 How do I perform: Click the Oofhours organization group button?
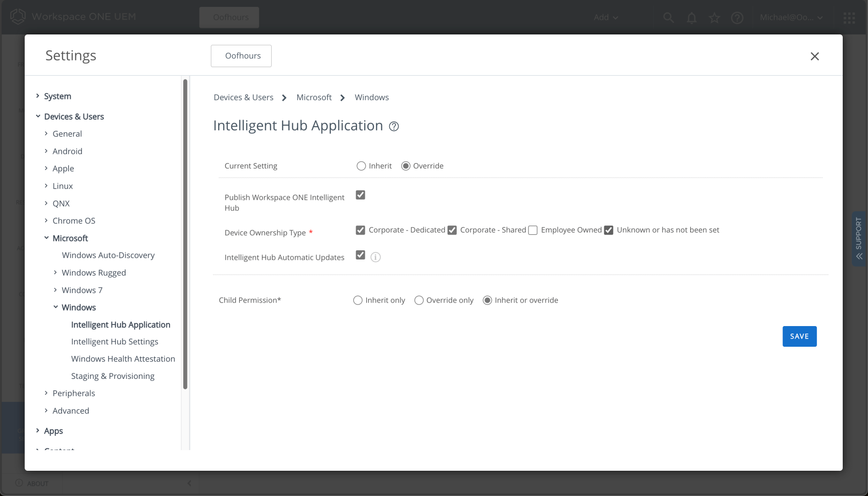pos(241,56)
